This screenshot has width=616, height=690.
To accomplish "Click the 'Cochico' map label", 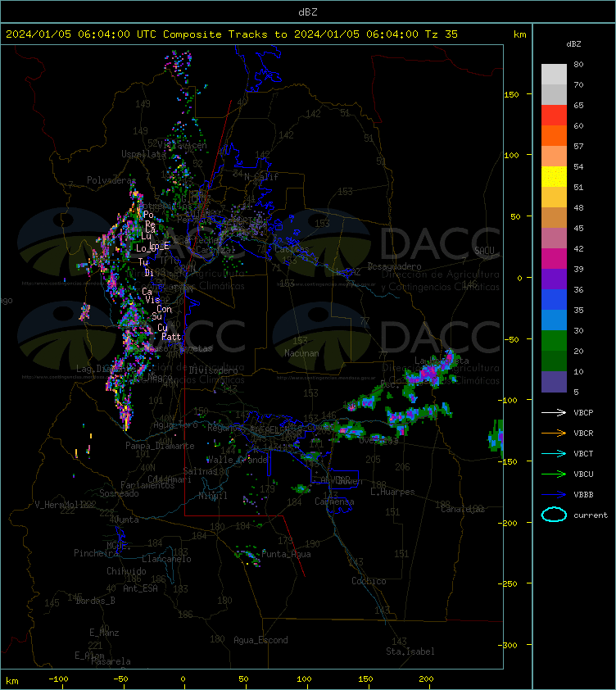I will 369,581.
